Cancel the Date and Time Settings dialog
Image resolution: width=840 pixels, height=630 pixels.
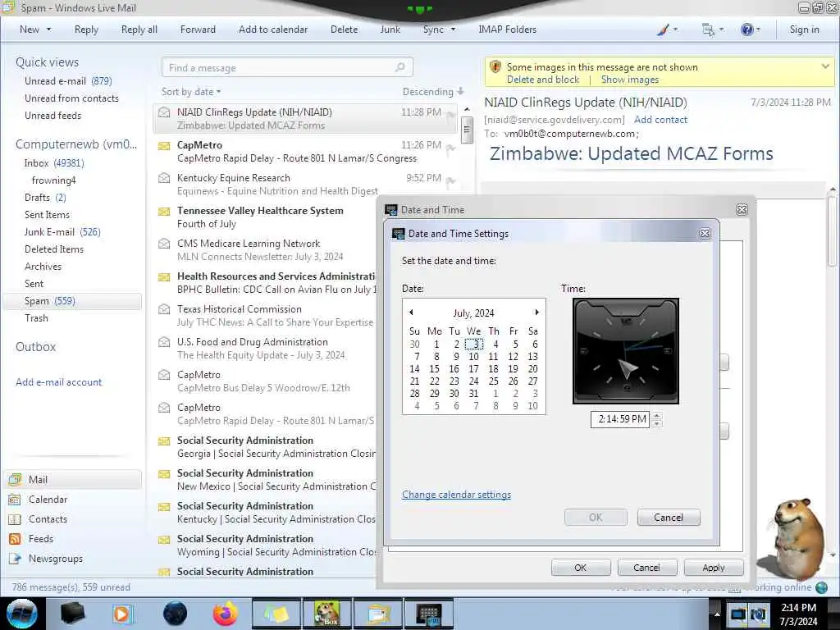pyautogui.click(x=669, y=518)
